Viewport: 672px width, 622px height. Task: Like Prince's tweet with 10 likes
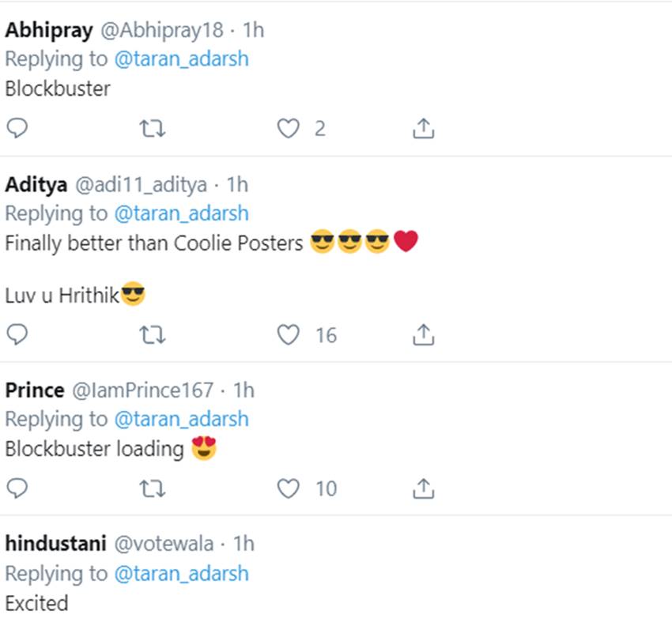[x=288, y=488]
